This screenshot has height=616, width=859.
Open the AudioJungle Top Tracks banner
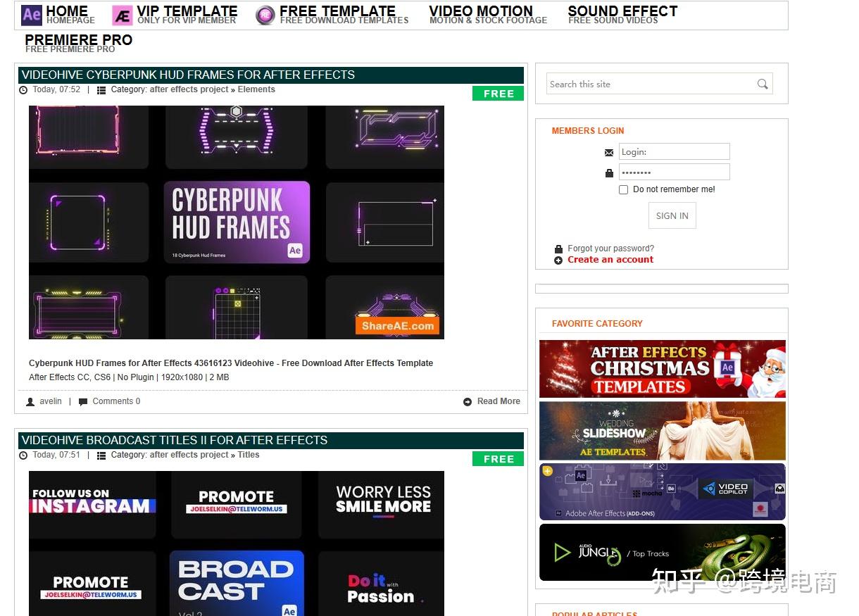[x=663, y=553]
